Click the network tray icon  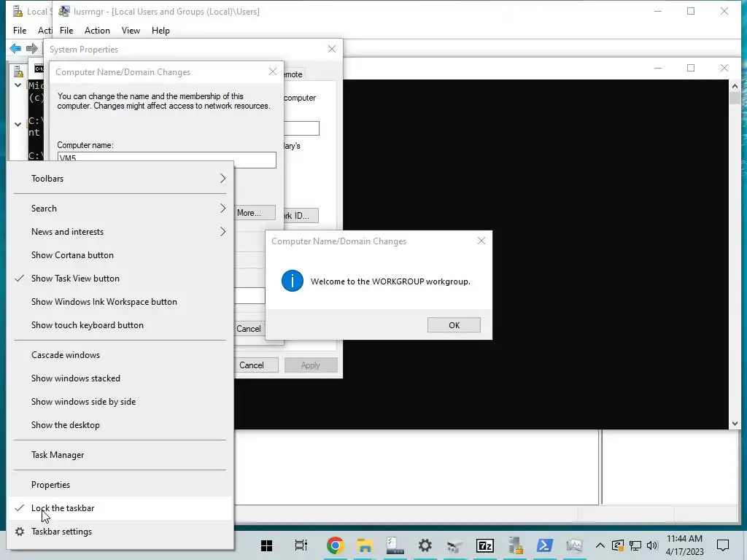(635, 545)
